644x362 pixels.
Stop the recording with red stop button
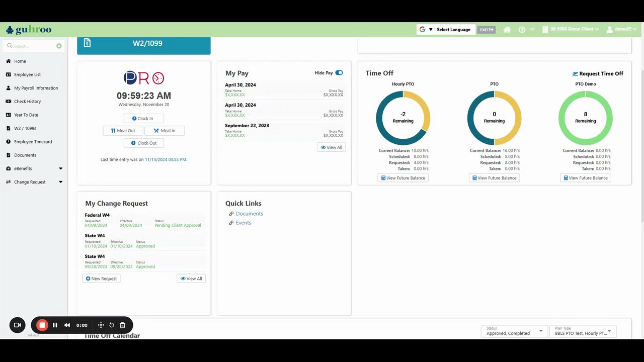point(42,325)
